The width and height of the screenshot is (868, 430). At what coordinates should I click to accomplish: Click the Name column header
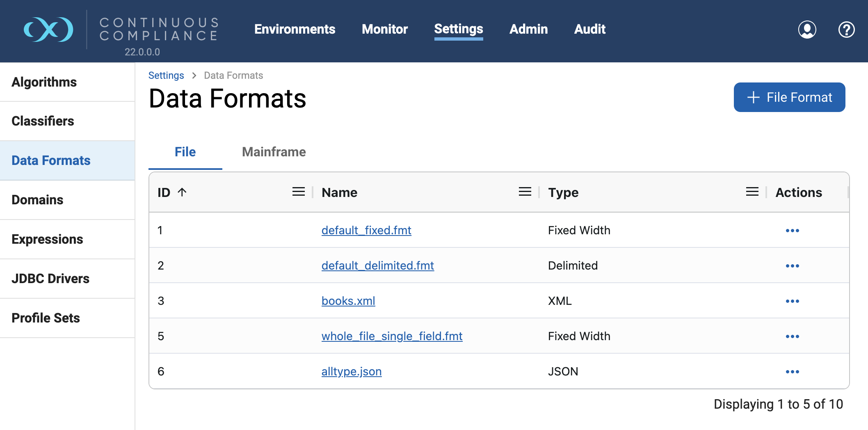(339, 192)
